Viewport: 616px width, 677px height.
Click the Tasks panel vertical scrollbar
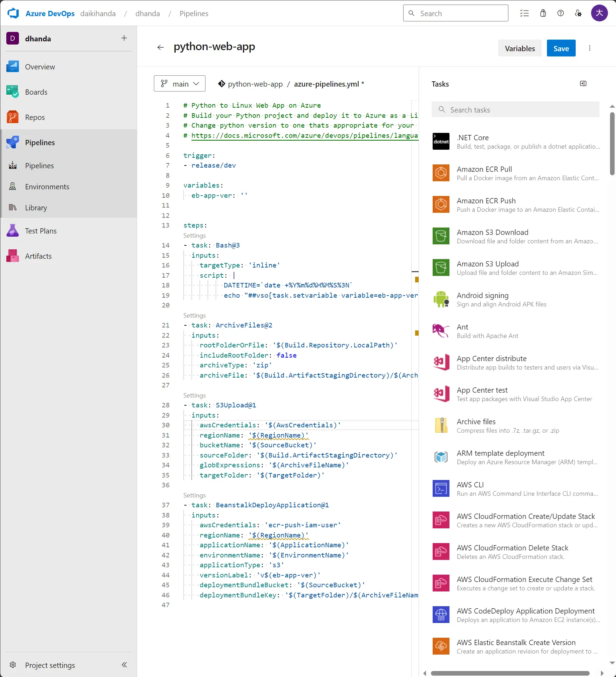point(612,143)
